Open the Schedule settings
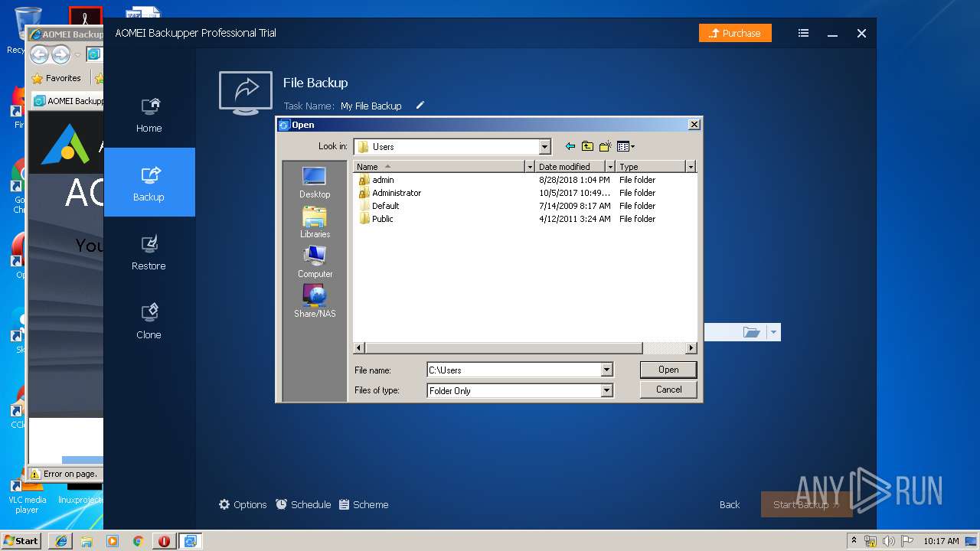Viewport: 980px width, 551px height. pos(303,505)
